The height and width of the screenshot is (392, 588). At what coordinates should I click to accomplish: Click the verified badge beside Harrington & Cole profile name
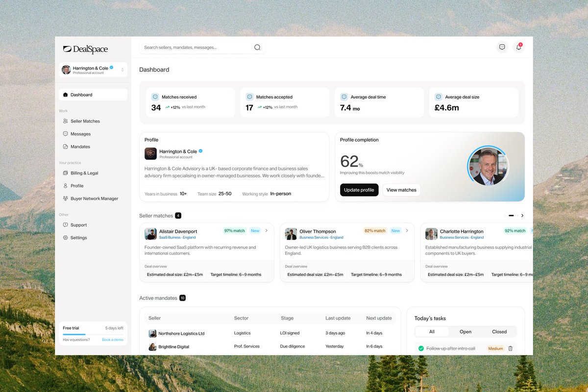pos(200,151)
